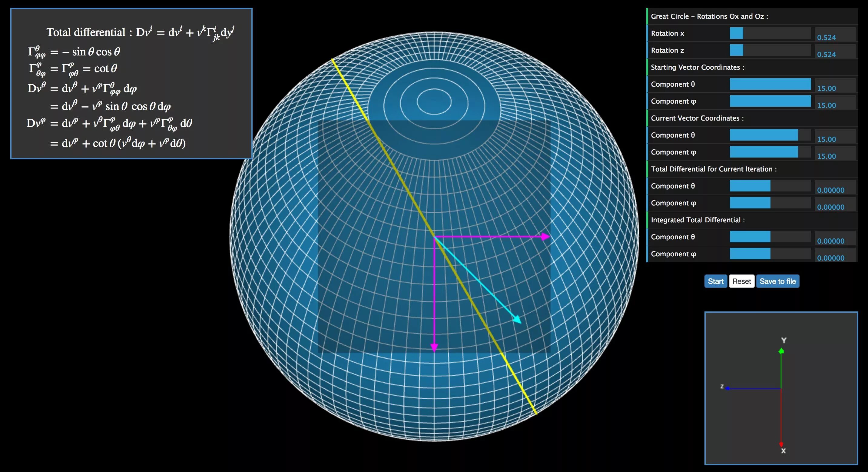Collapse Starting Vector Coordinates section header
The width and height of the screenshot is (868, 472).
[697, 67]
